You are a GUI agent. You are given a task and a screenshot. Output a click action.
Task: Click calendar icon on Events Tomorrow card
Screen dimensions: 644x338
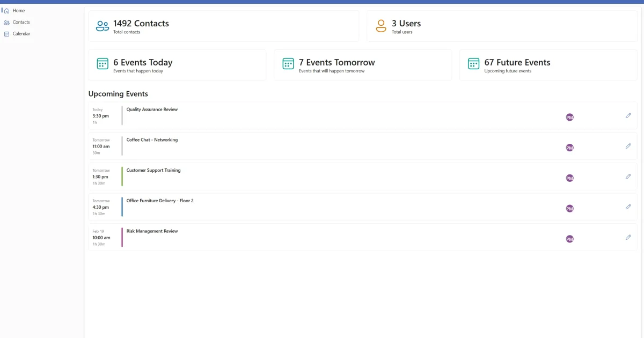point(288,64)
